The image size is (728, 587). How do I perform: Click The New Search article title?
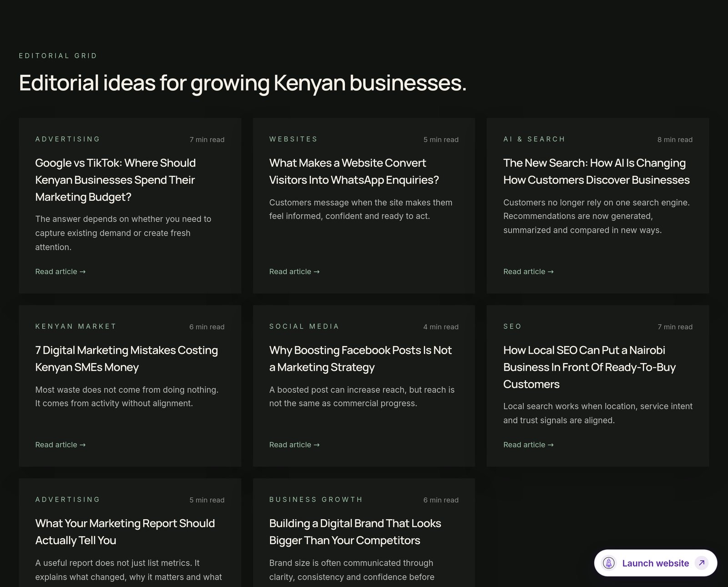597,171
